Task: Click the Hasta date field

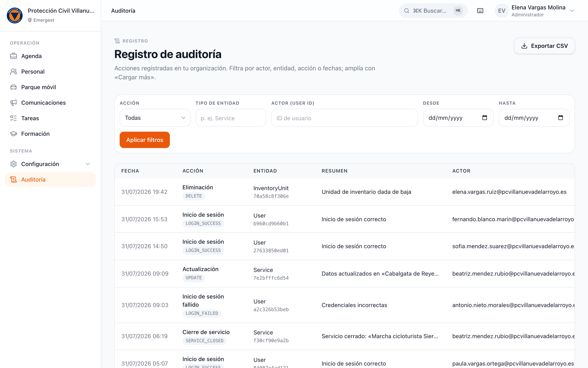Action: coord(534,118)
